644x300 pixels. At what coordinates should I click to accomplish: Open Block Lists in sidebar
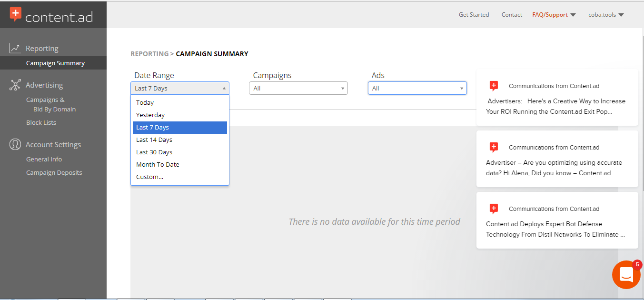(41, 123)
